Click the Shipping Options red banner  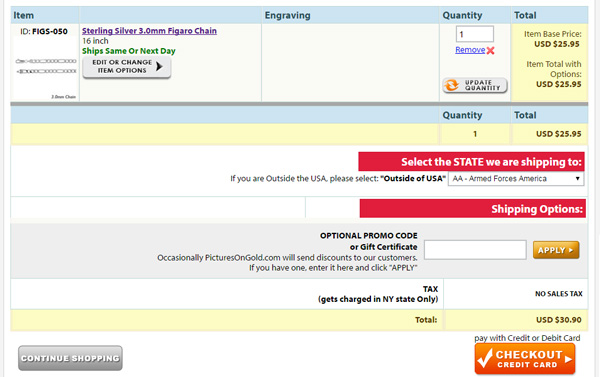click(x=473, y=209)
